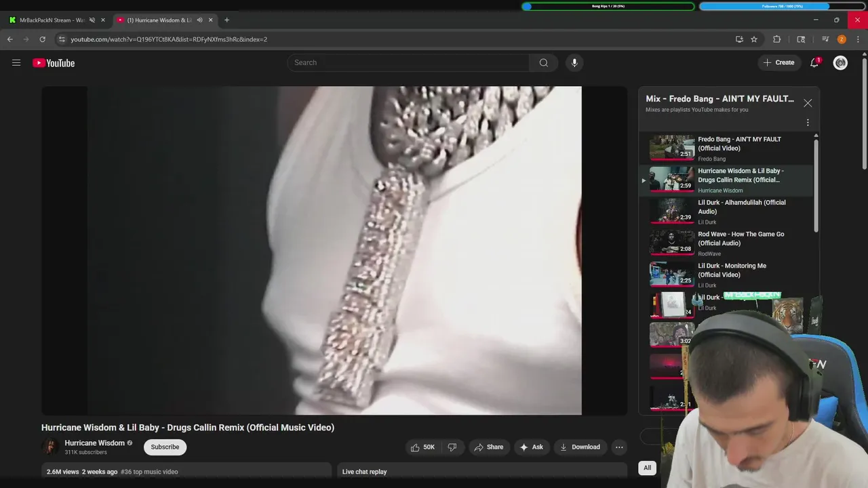Open more actions three-dot menu under video

[618, 447]
